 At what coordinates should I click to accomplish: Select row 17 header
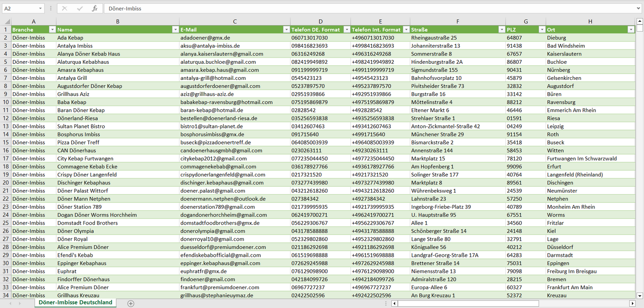click(6, 159)
